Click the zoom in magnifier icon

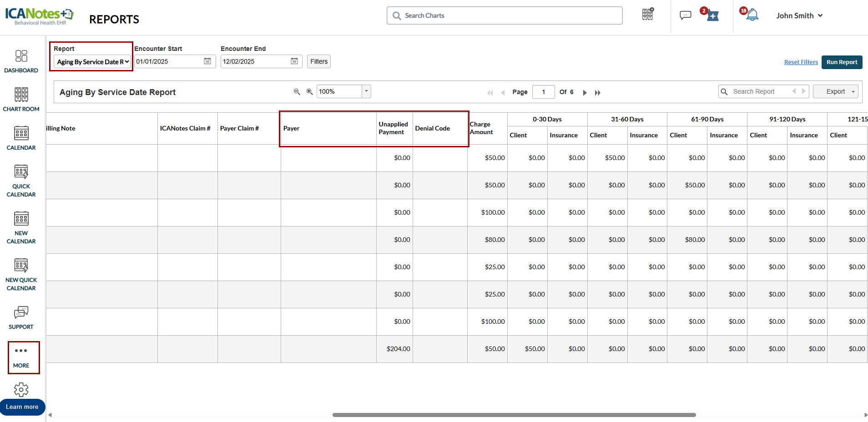[310, 92]
